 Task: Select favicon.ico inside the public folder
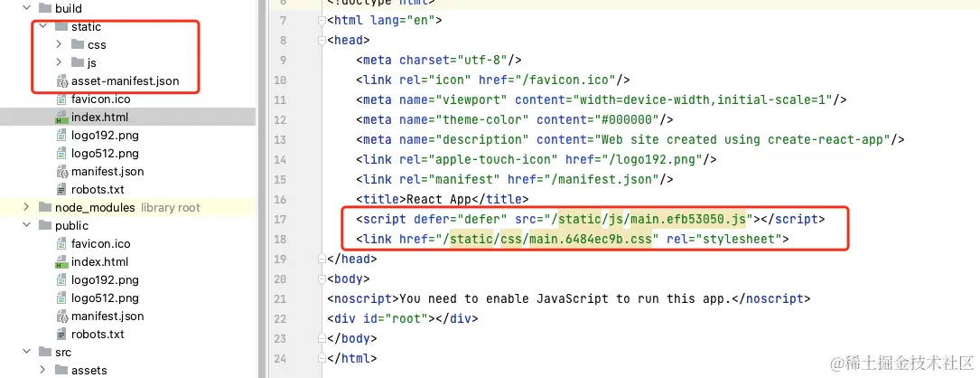point(100,243)
